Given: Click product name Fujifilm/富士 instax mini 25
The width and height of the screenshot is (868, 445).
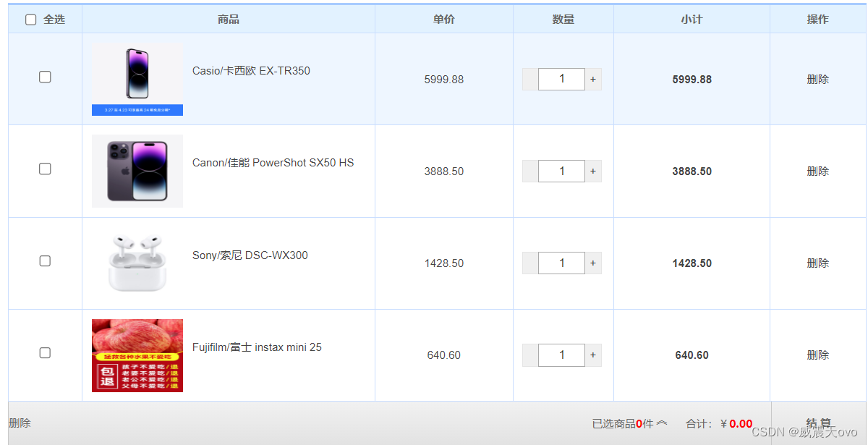Looking at the screenshot, I should tap(257, 347).
